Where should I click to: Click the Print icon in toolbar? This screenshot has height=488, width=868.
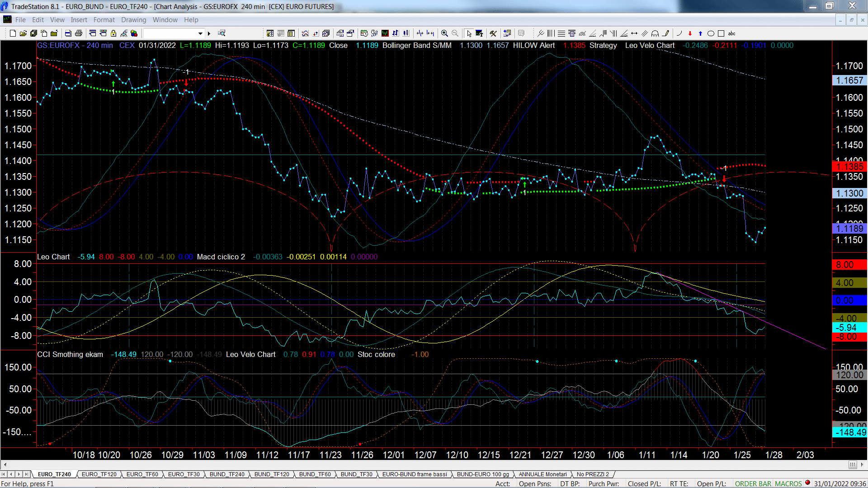click(x=78, y=33)
